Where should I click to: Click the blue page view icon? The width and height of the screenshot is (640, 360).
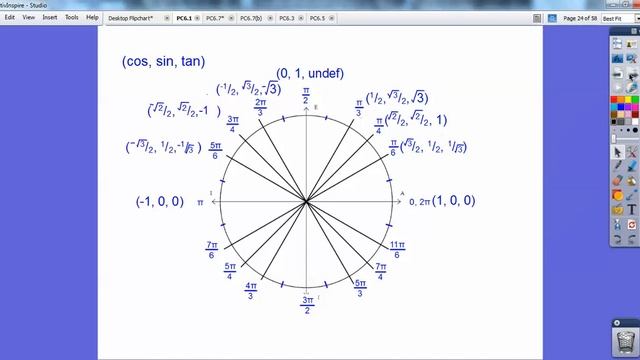(552, 18)
